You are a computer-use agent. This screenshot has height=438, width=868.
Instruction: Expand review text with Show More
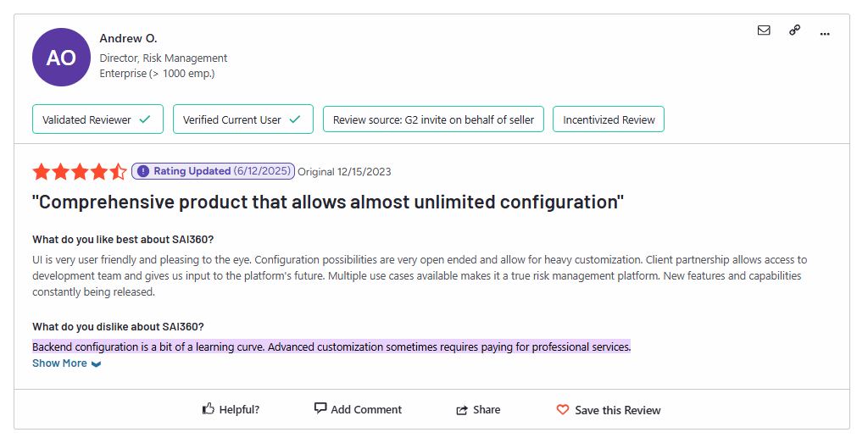tap(66, 363)
